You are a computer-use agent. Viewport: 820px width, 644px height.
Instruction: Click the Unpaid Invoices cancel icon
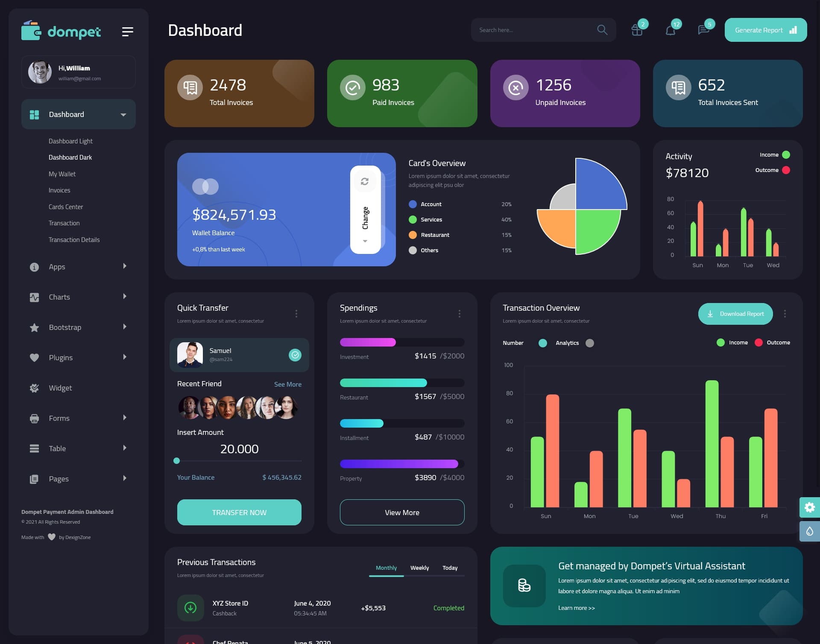(516, 87)
